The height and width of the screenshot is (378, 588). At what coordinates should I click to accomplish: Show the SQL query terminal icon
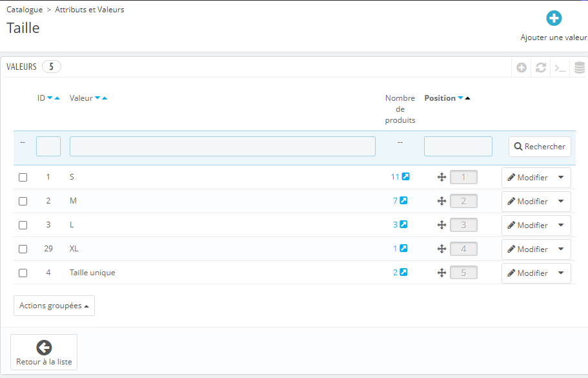tap(560, 68)
